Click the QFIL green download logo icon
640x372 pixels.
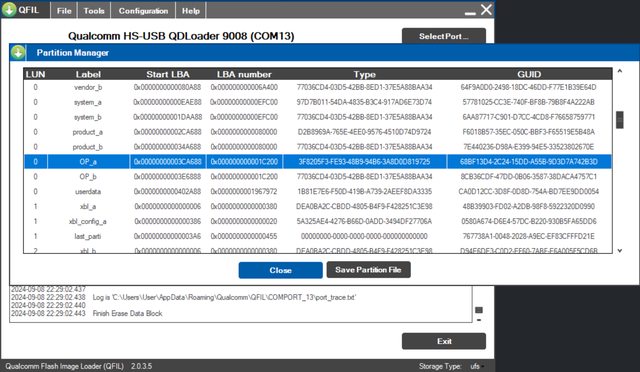9,9
